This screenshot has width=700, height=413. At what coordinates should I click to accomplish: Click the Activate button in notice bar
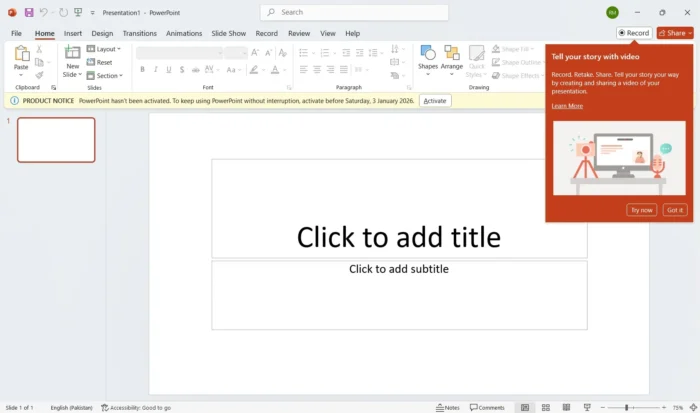435,101
